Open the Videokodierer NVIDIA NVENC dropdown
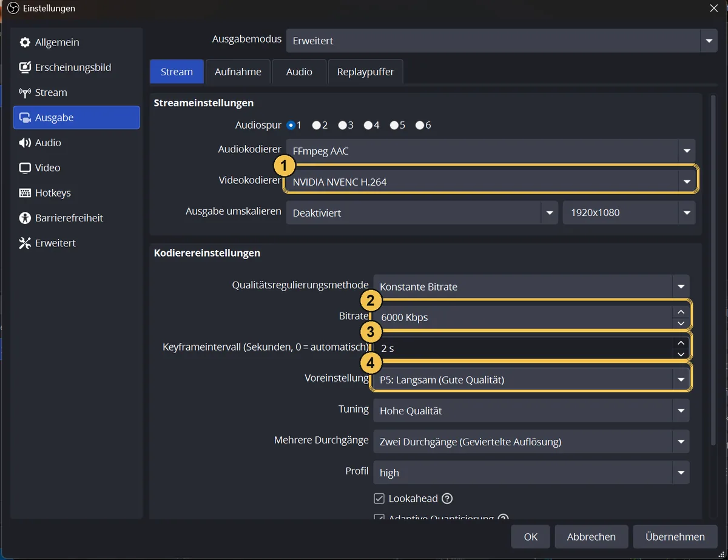Viewport: 728px width, 560px height. pyautogui.click(x=491, y=181)
